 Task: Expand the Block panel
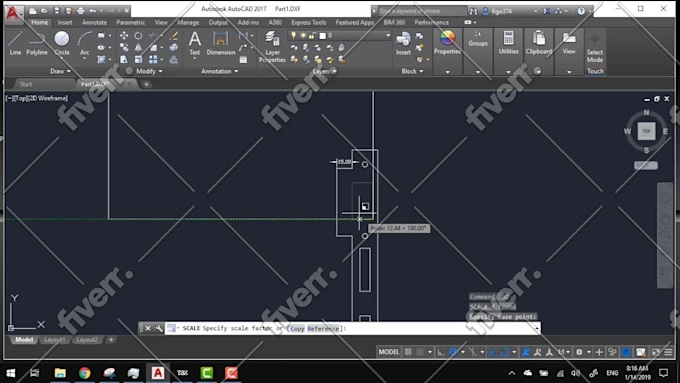click(412, 71)
